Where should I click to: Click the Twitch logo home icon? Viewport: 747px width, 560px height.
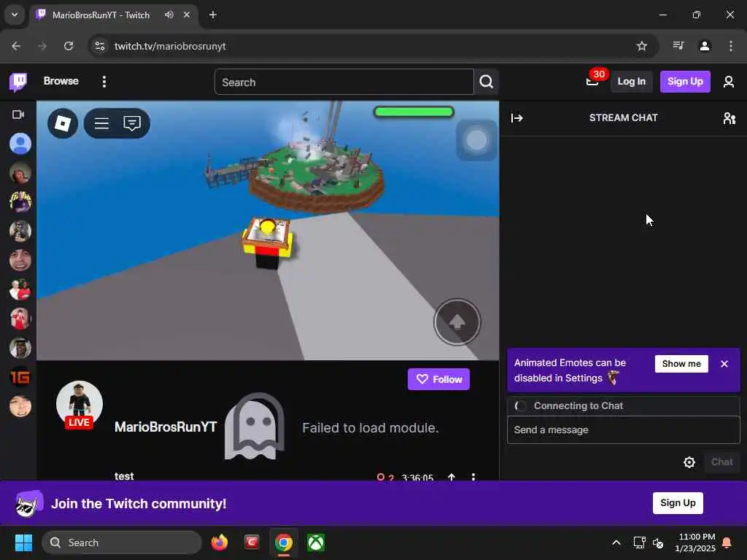[x=18, y=82]
